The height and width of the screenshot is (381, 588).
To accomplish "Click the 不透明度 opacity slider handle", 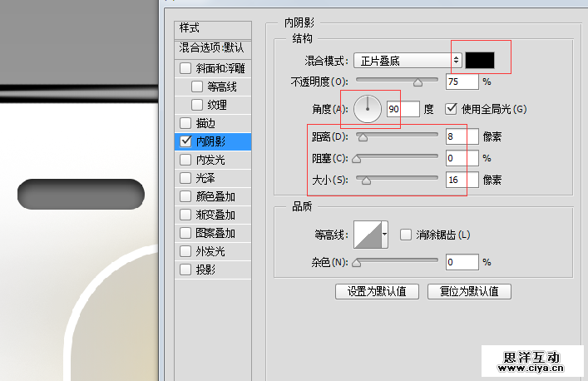I will click(418, 82).
